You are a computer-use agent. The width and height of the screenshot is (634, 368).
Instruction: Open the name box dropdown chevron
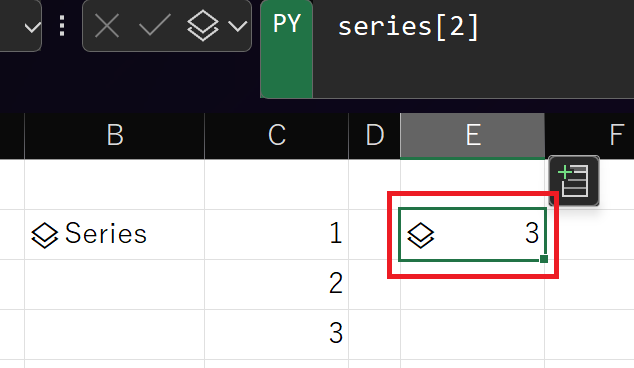click(x=32, y=27)
